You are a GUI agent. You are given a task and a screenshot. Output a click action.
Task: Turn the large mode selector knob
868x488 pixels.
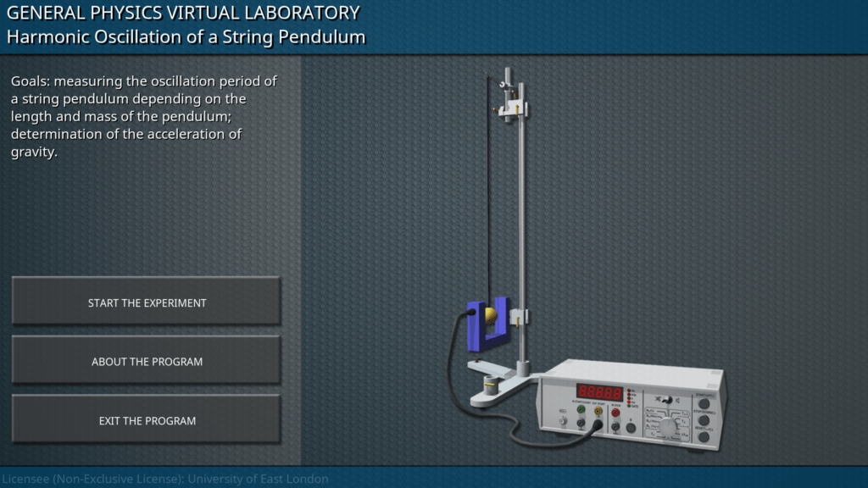[x=670, y=425]
